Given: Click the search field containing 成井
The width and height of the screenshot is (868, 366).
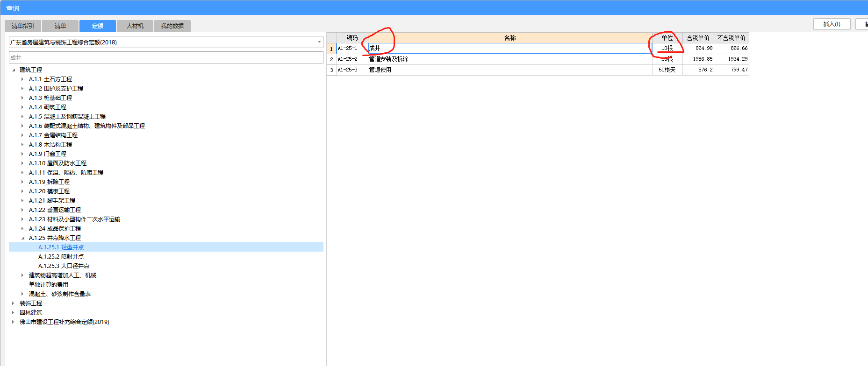Looking at the screenshot, I should pos(166,57).
